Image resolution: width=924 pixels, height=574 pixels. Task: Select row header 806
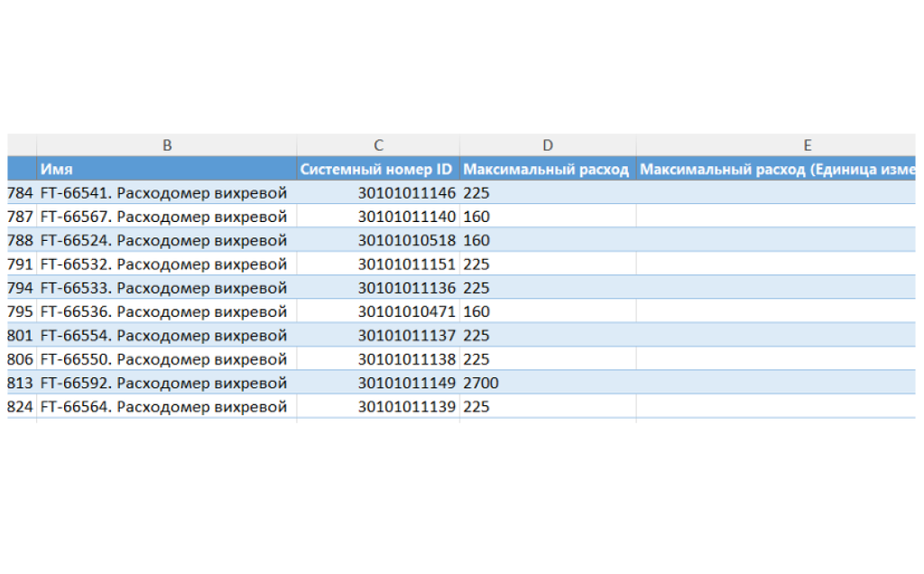[x=22, y=359]
